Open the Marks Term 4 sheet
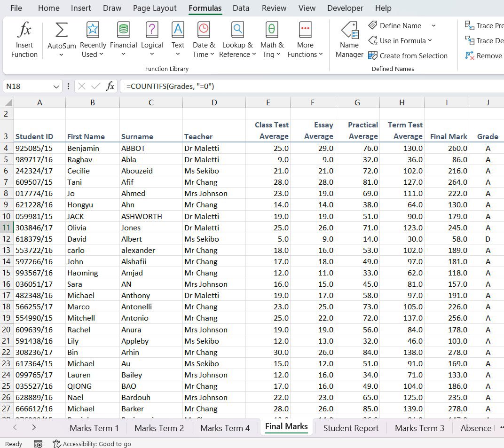 pos(225,428)
